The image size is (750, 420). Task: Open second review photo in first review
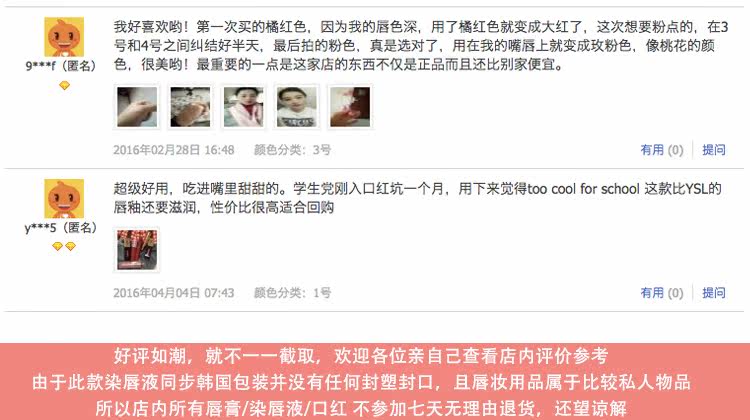click(190, 107)
